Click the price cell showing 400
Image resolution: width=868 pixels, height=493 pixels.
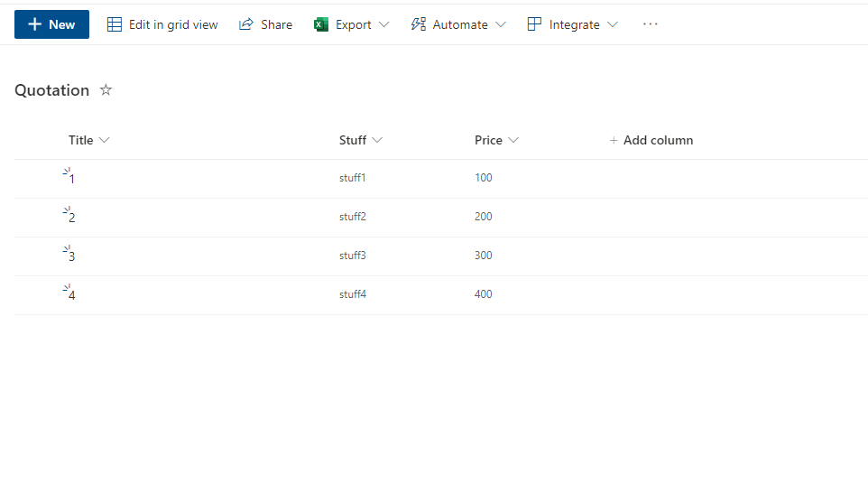(484, 294)
